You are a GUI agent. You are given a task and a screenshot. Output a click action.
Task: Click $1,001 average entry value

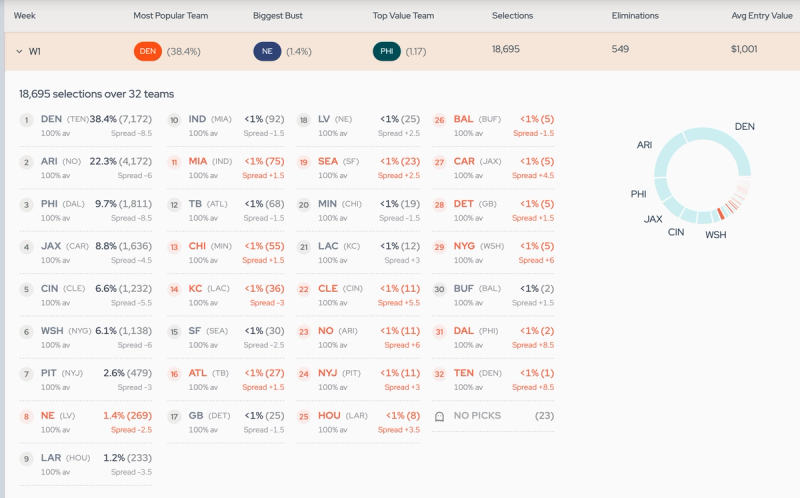[x=744, y=49]
